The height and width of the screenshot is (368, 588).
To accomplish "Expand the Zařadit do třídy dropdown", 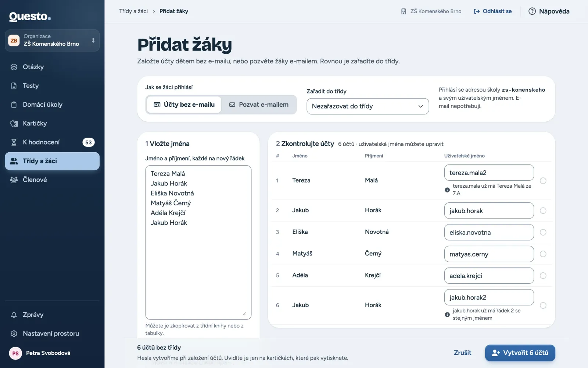I will coord(367,106).
